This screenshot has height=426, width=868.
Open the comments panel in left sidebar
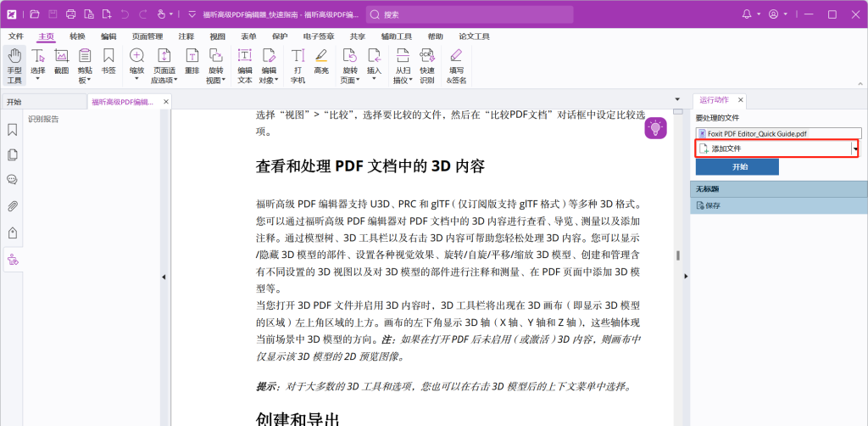13,180
